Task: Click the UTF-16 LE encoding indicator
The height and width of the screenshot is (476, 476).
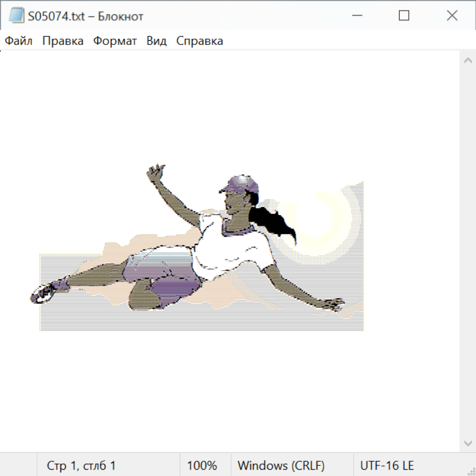Action: click(x=387, y=465)
